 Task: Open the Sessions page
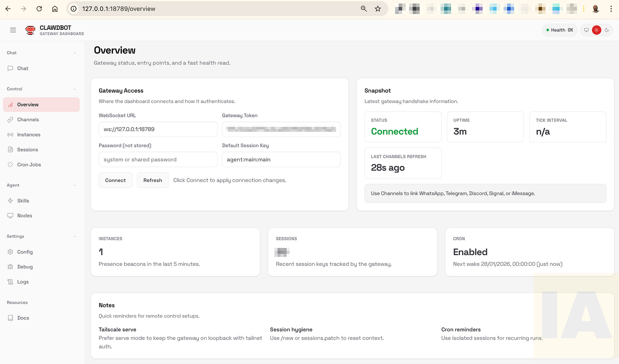pos(28,149)
